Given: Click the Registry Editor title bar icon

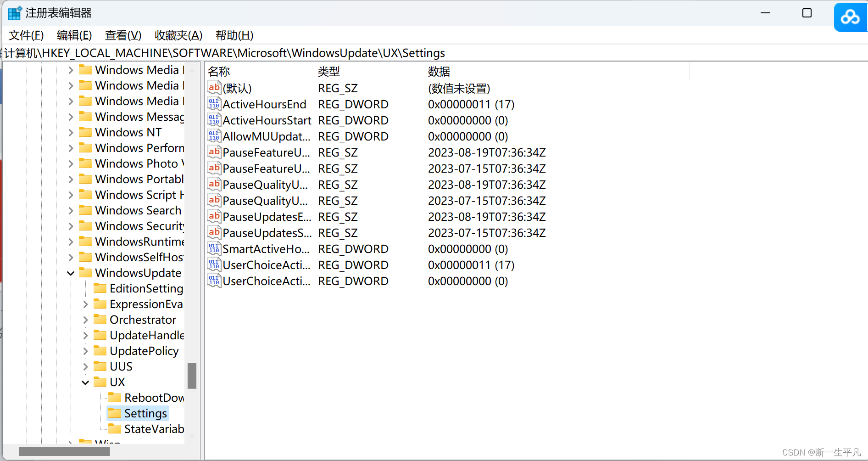Looking at the screenshot, I should point(15,13).
